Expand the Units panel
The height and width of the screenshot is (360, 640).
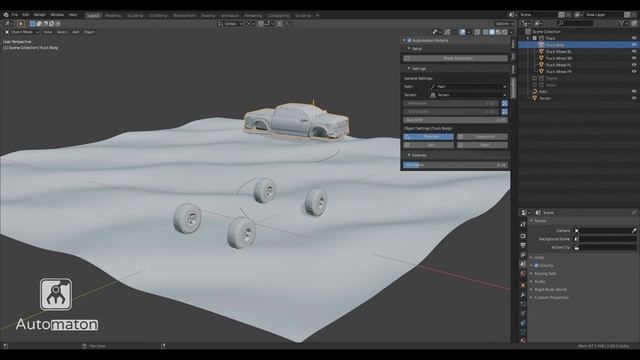point(539,258)
